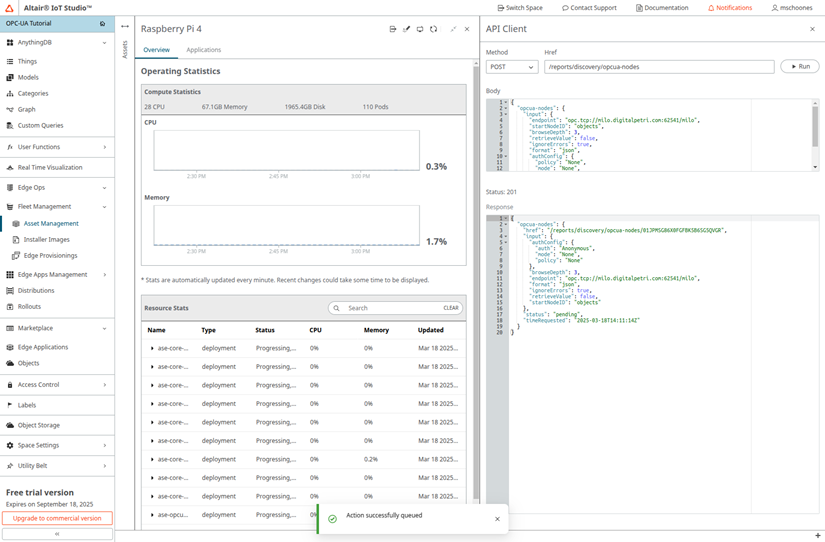Refresh the Raspberry Pi 4 panel
825x542 pixels.
434,29
